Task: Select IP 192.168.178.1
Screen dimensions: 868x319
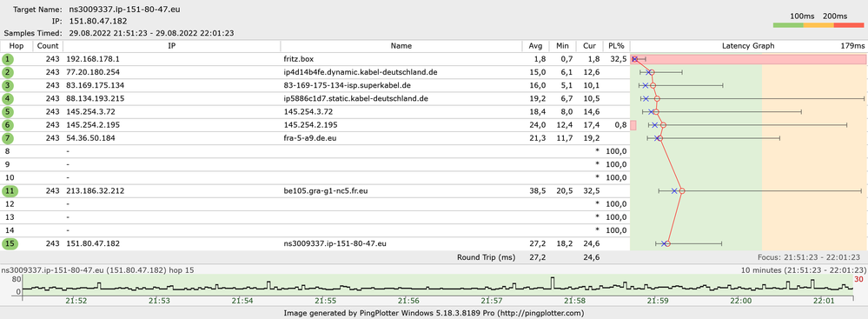Action: click(x=93, y=59)
